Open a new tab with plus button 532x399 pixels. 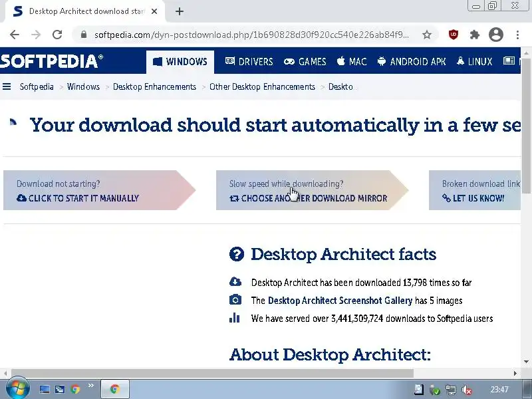pos(180,11)
